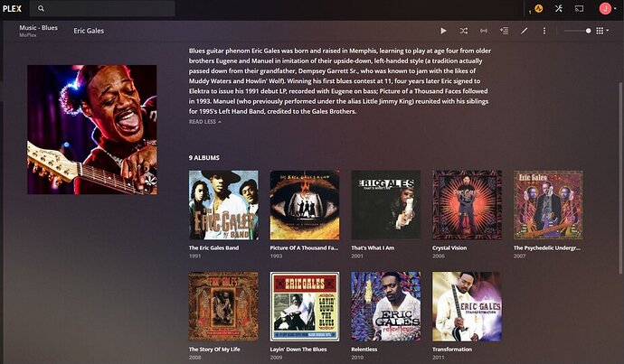624x364 pixels.
Task: Click the 9 Albums heading
Action: pos(204,158)
